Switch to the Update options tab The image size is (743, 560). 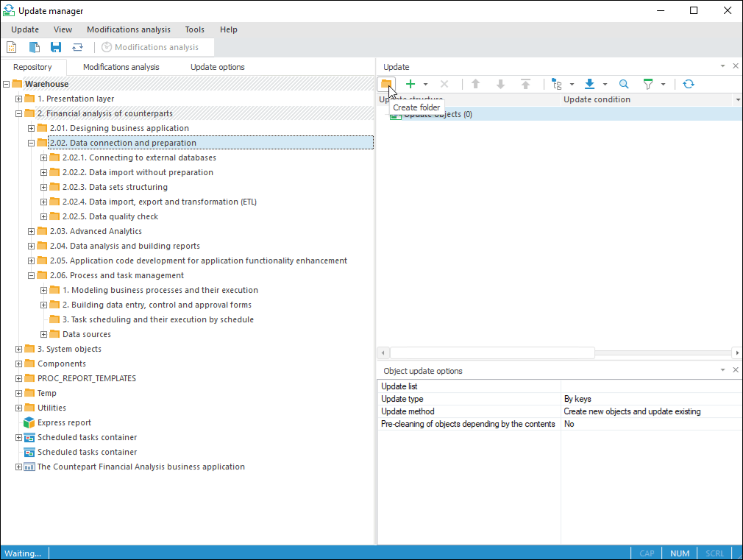[217, 67]
